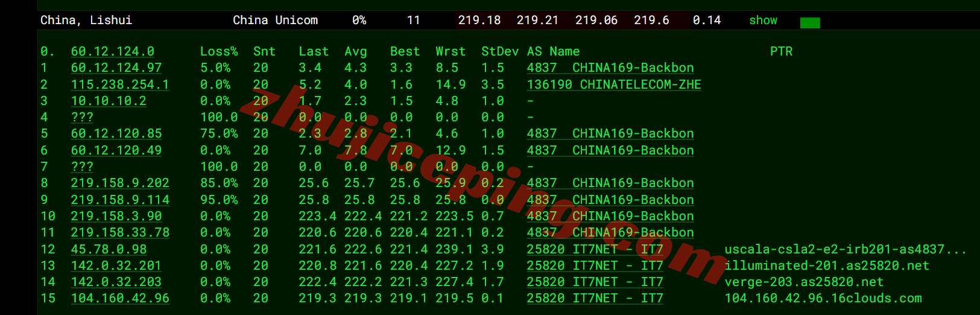Select the summary latency value 219.18
Screen dimensions: 980x315
[x=479, y=20]
